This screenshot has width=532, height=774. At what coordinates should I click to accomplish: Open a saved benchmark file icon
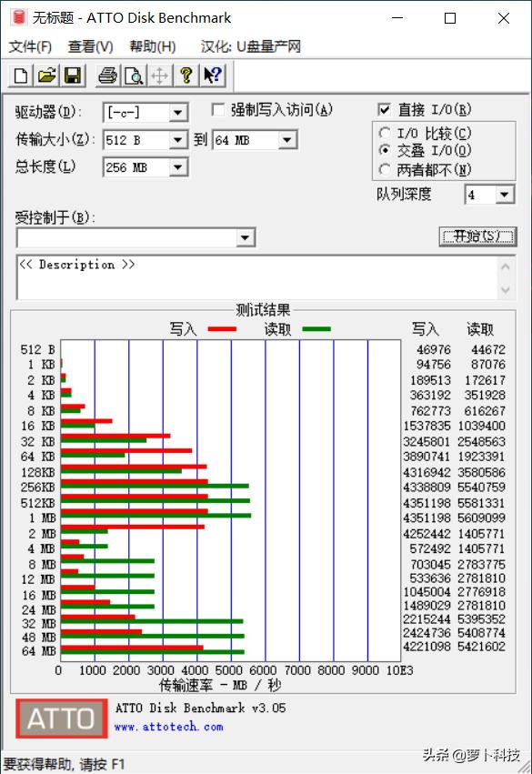tap(46, 75)
